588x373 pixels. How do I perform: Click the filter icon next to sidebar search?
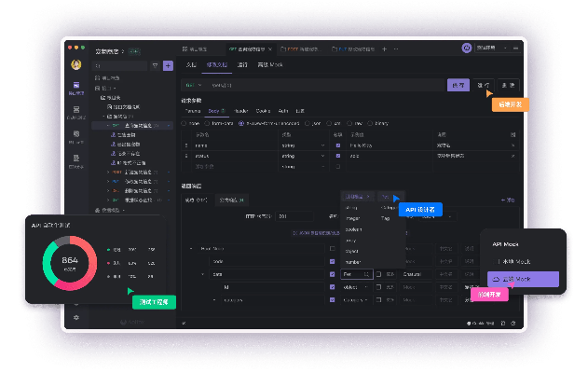(156, 66)
